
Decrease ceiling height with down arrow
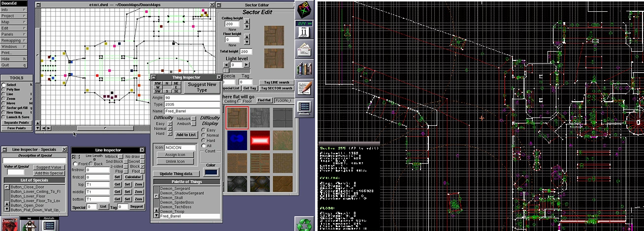pos(247,27)
